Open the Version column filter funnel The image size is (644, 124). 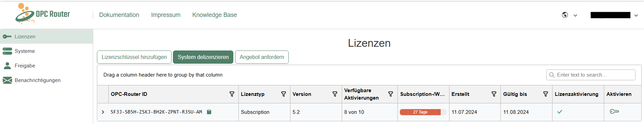[335, 94]
